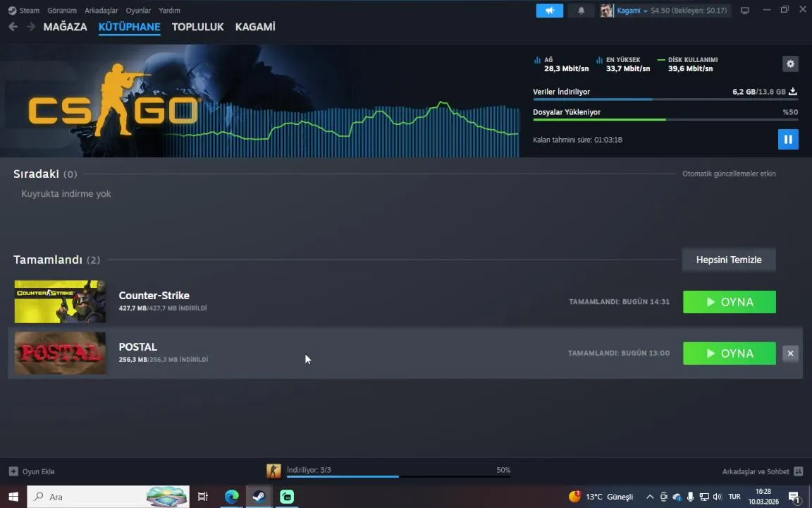
Task: Click the announcements megaphone icon
Action: 550,11
